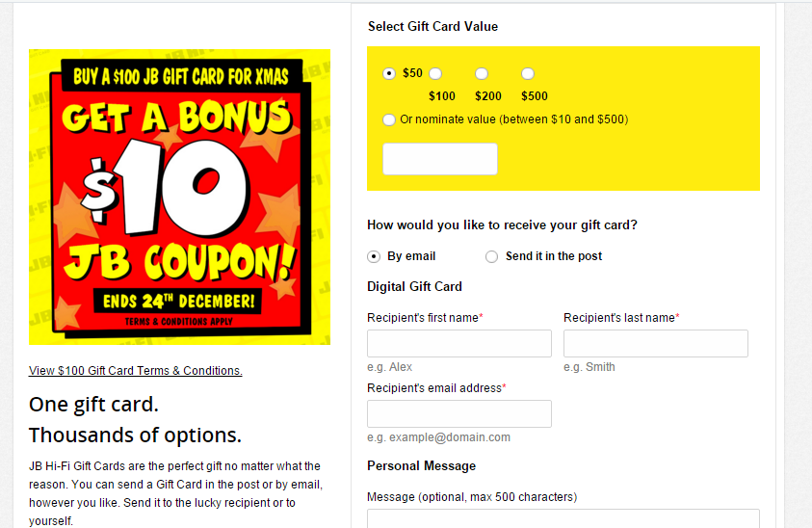
Task: Focus the Recipient's last name field
Action: point(656,344)
